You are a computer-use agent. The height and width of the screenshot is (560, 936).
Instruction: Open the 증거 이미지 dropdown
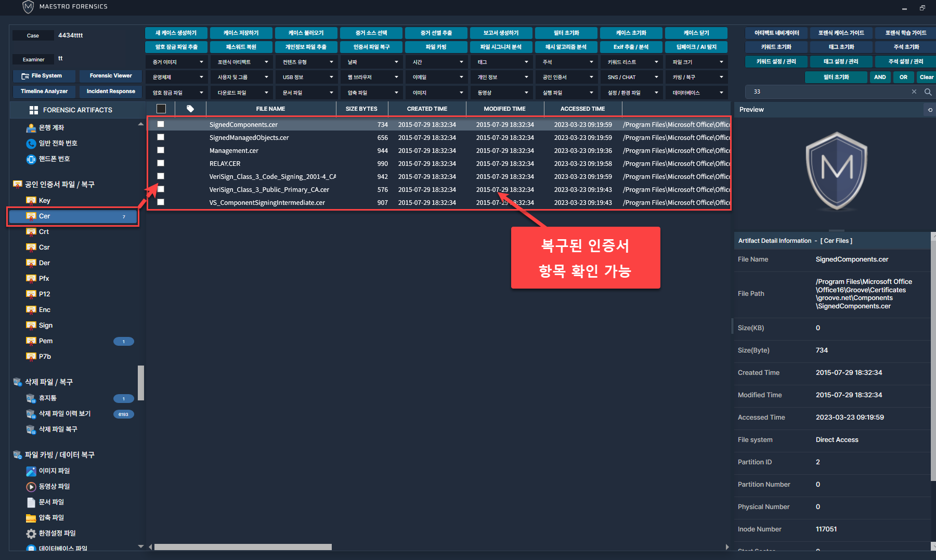177,62
